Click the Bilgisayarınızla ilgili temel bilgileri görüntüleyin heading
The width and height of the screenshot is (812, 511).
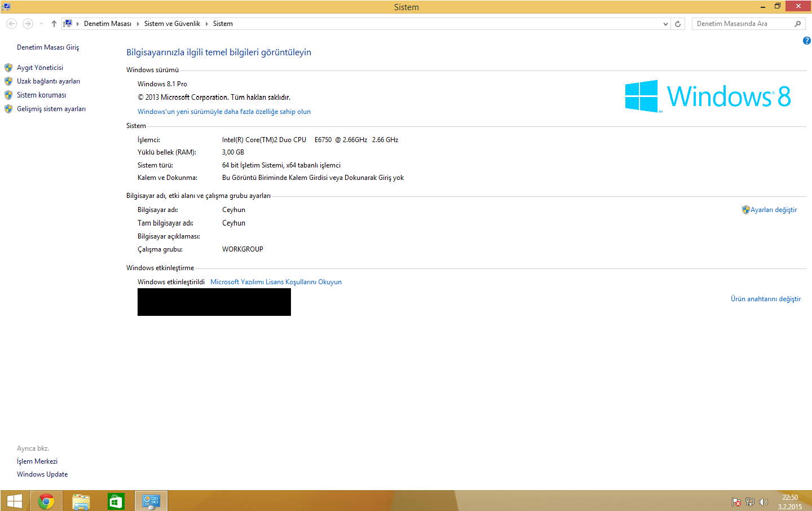coord(219,52)
